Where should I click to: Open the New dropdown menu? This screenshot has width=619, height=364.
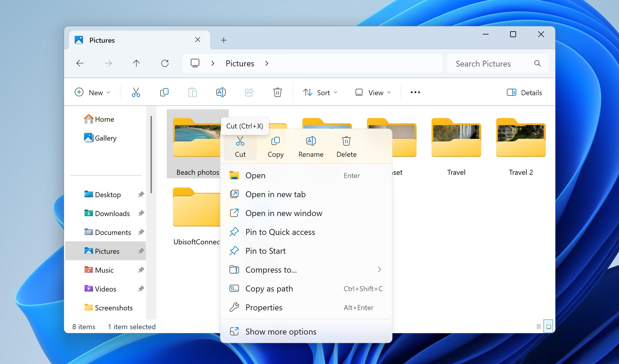pyautogui.click(x=92, y=93)
